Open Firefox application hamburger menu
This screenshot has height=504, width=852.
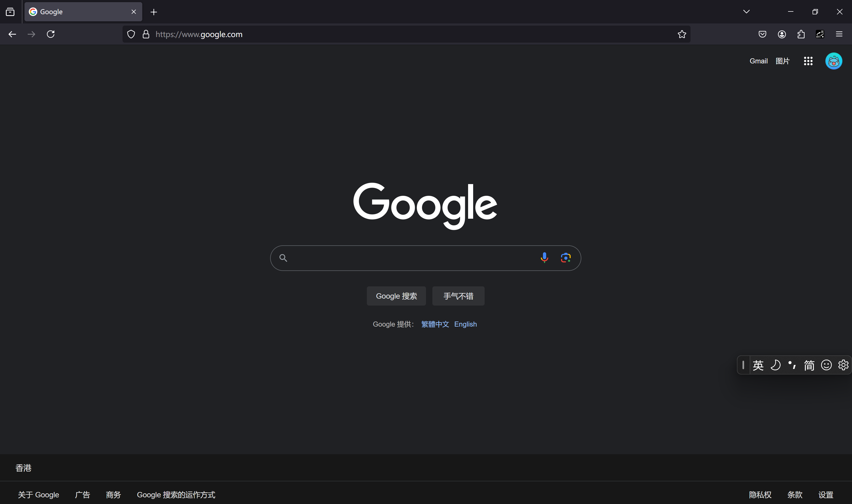839,34
